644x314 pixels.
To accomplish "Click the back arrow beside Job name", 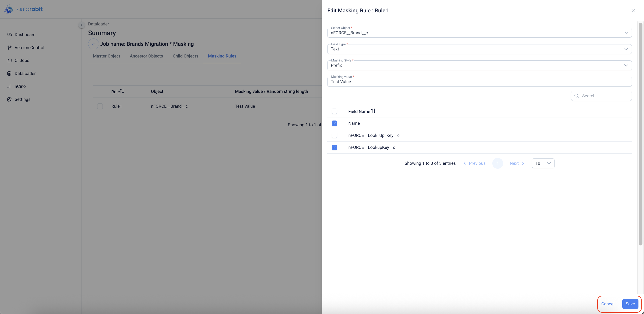I will pyautogui.click(x=93, y=44).
